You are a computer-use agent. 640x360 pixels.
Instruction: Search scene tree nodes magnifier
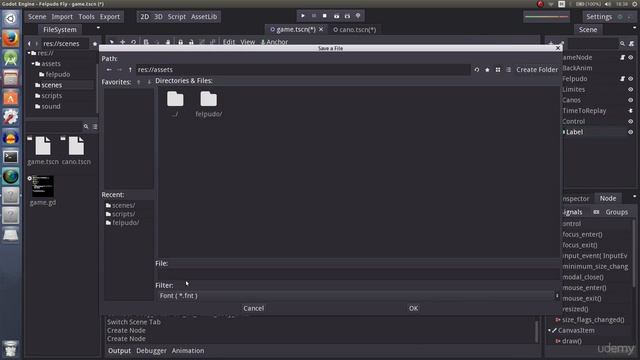click(x=622, y=44)
